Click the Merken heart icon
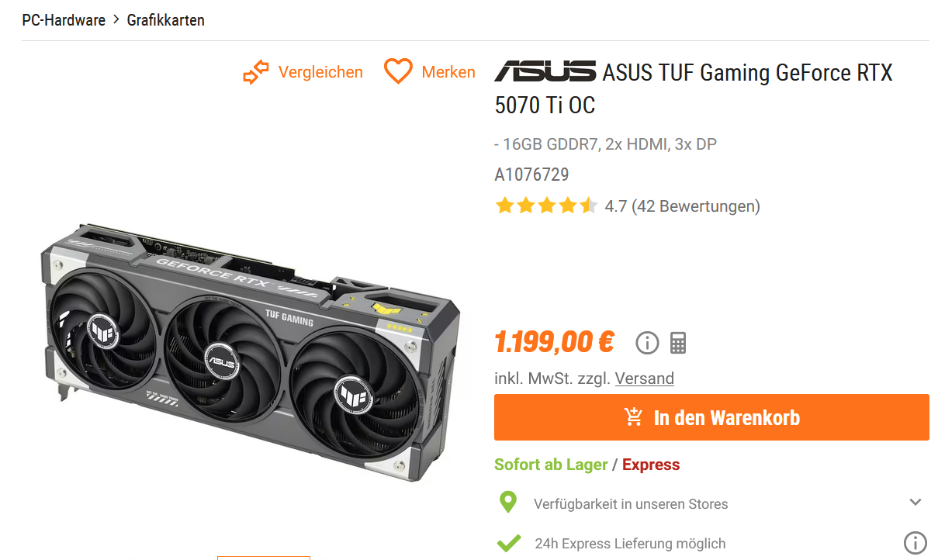 (398, 72)
